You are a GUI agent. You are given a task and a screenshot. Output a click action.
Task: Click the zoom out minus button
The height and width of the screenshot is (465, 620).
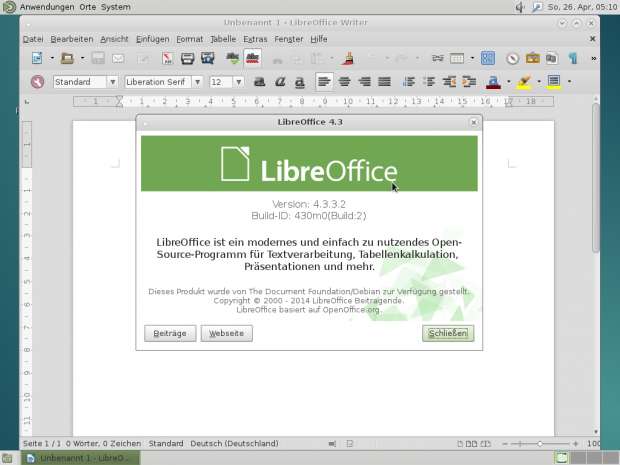click(505, 444)
